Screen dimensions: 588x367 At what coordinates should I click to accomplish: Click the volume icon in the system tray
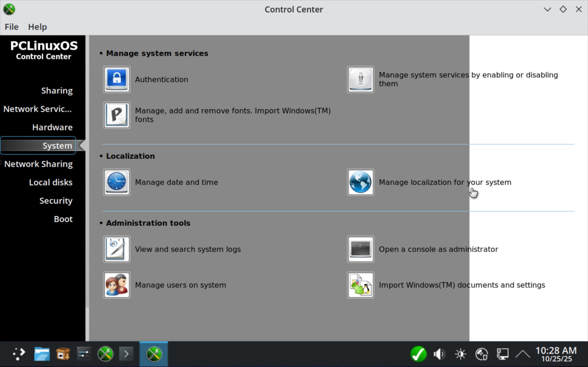[x=439, y=354]
